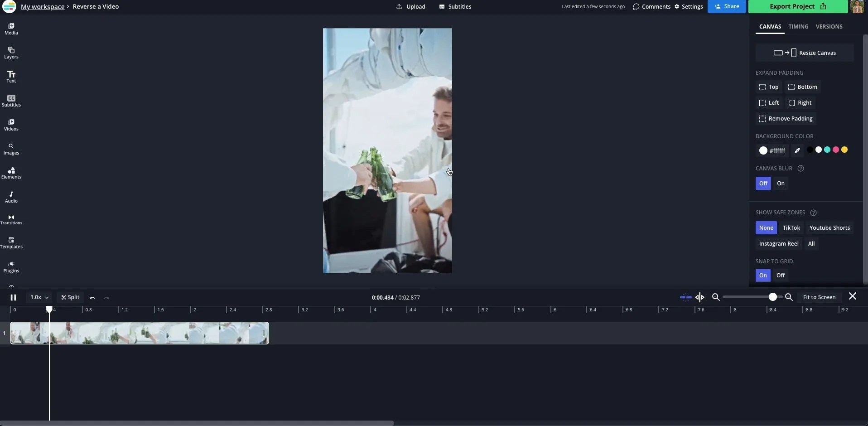
Task: Turn Canvas Blur on
Action: (780, 184)
